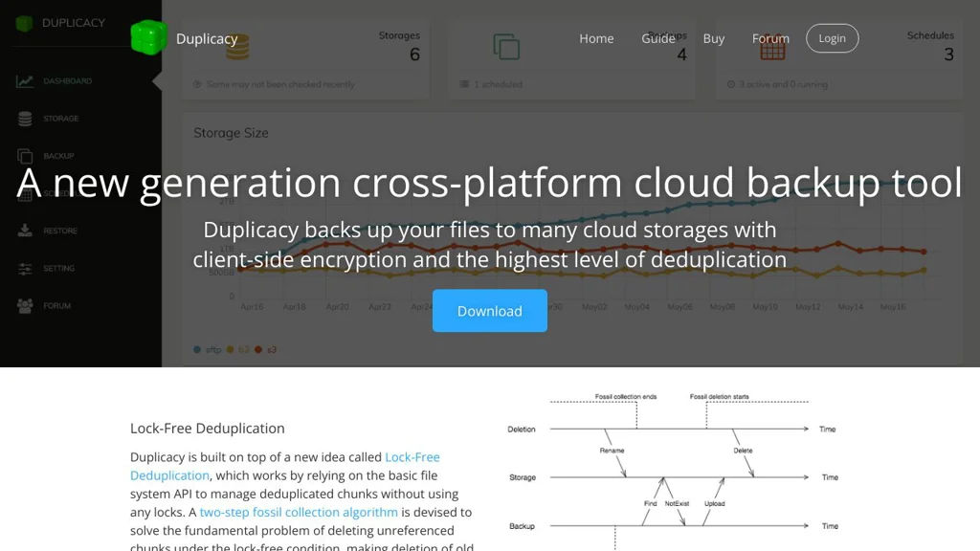Click the s3 legend red dot
The image size is (980, 551).
(258, 350)
